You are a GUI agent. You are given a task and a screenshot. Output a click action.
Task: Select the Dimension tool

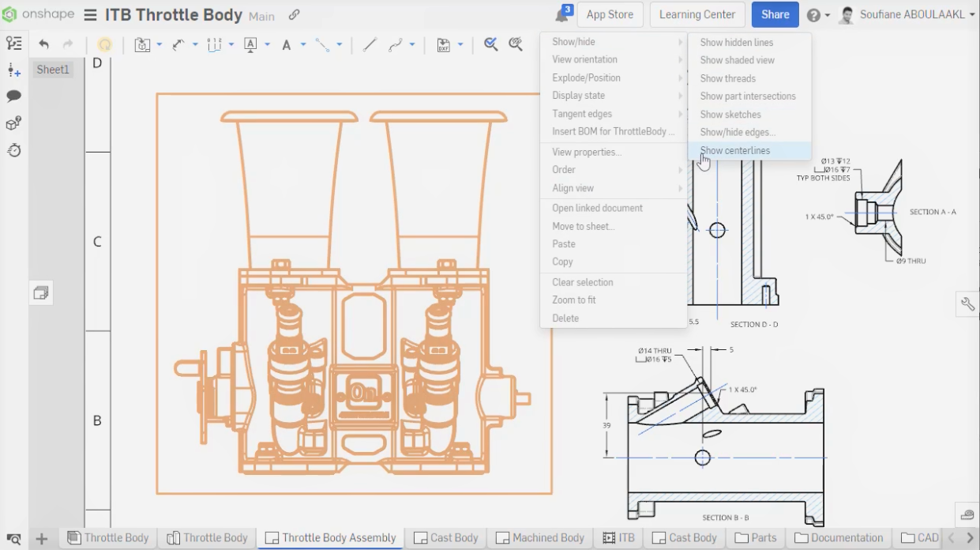click(x=178, y=45)
